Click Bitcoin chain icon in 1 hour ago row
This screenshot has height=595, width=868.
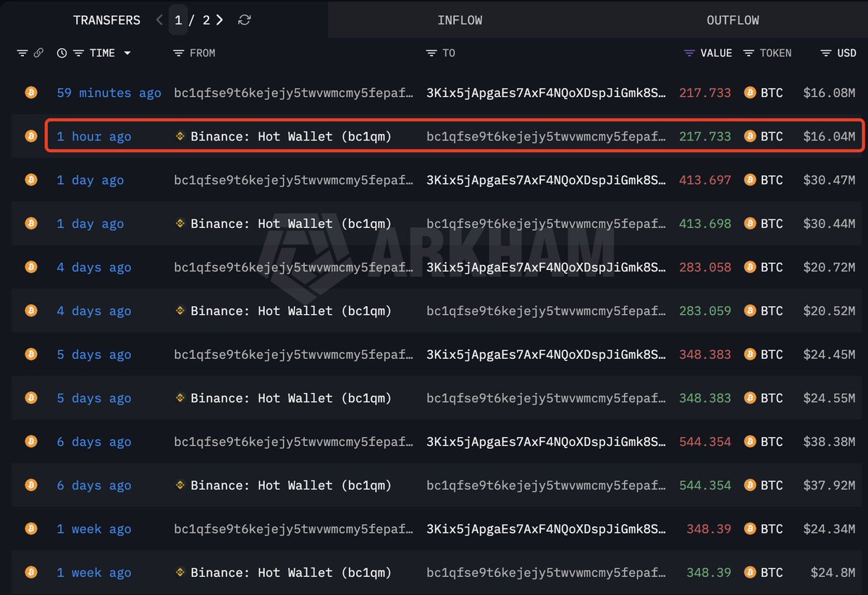point(31,136)
